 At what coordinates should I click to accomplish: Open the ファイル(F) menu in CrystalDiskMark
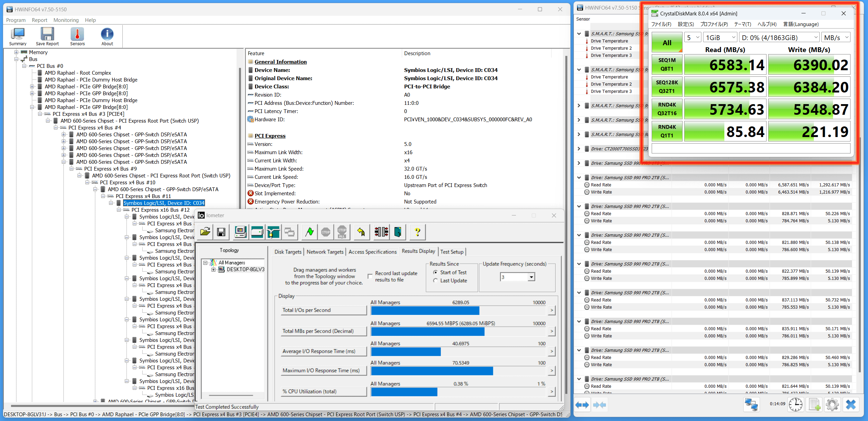coord(661,24)
